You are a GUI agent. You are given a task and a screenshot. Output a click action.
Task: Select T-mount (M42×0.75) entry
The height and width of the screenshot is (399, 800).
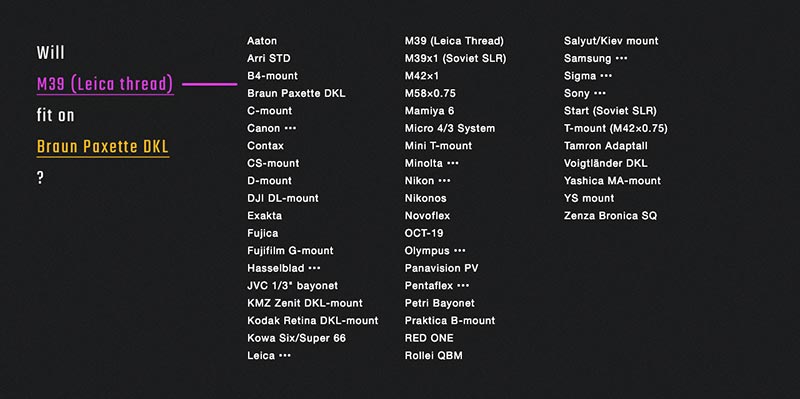(616, 128)
